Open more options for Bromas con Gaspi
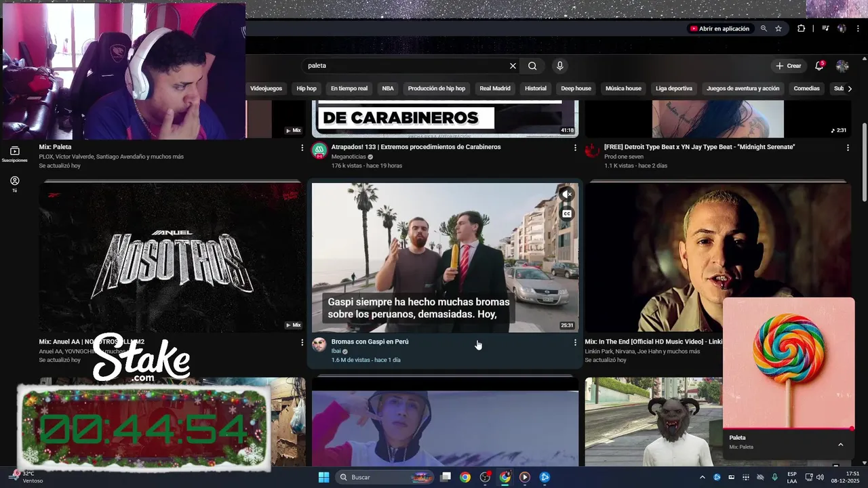 (575, 342)
